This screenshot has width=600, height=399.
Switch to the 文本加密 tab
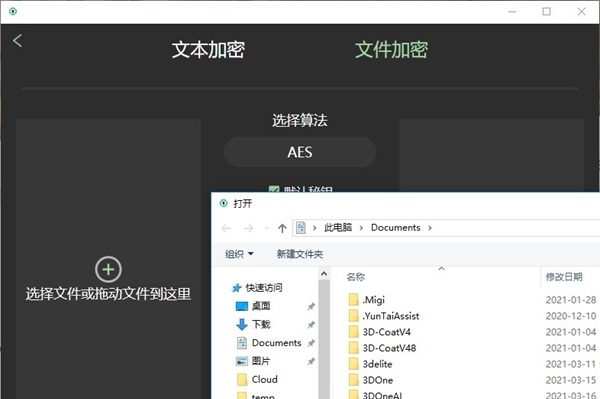click(x=208, y=50)
